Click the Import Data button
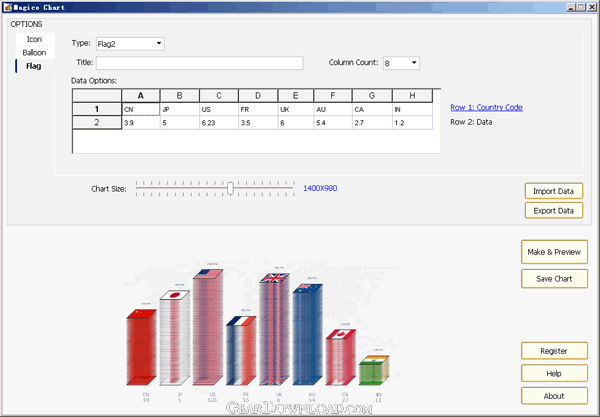 [x=554, y=191]
